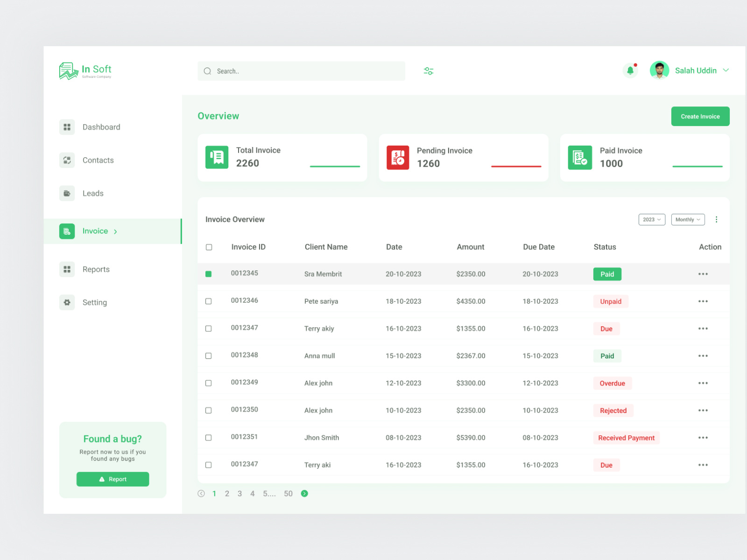Screen dimensions: 747x560
Task: Uncheck the selected checkbox for invoice 0012345
Action: point(209,274)
